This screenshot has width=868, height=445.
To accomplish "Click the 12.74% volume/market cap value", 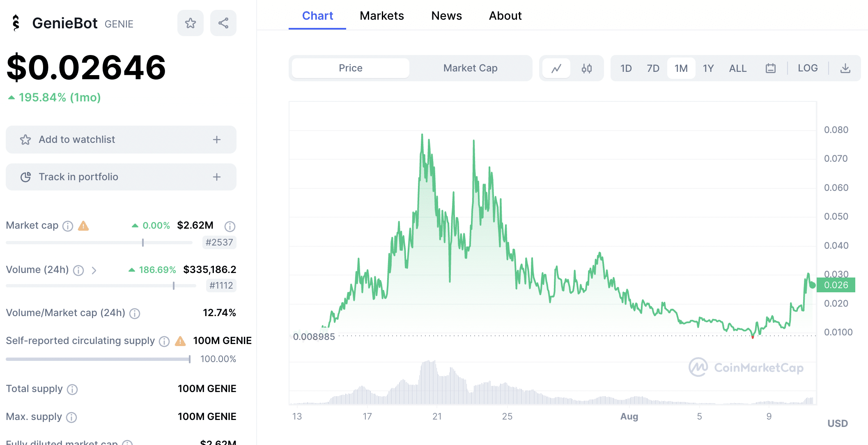I will [220, 313].
